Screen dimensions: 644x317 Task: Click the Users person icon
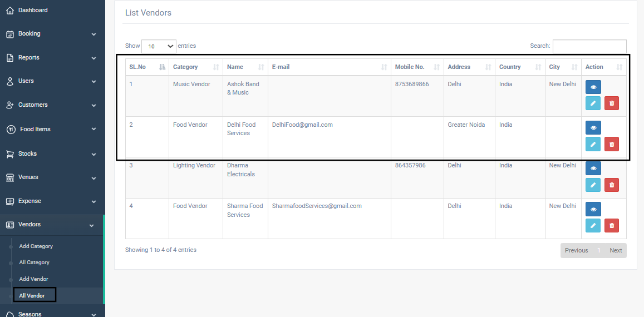10,81
